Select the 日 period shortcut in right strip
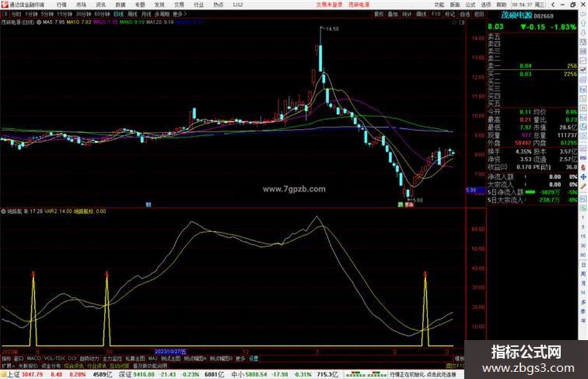Viewport: 588px width, 379px height. coord(583,264)
